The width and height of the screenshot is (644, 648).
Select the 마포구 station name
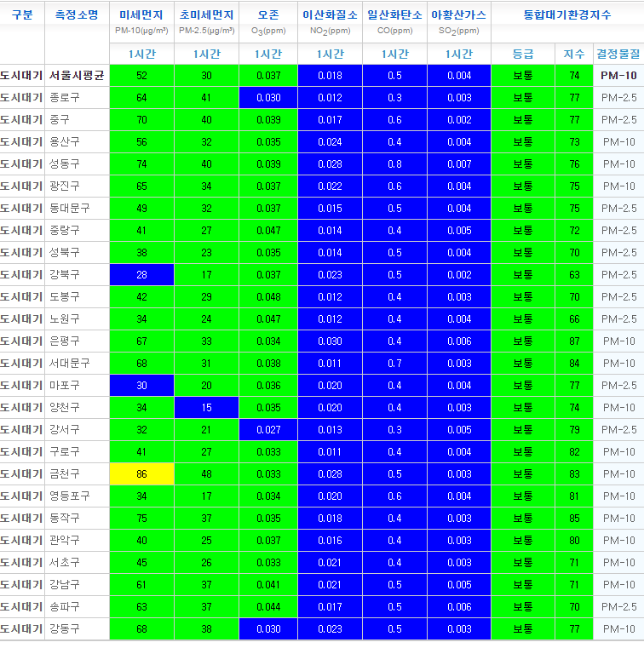(x=65, y=385)
